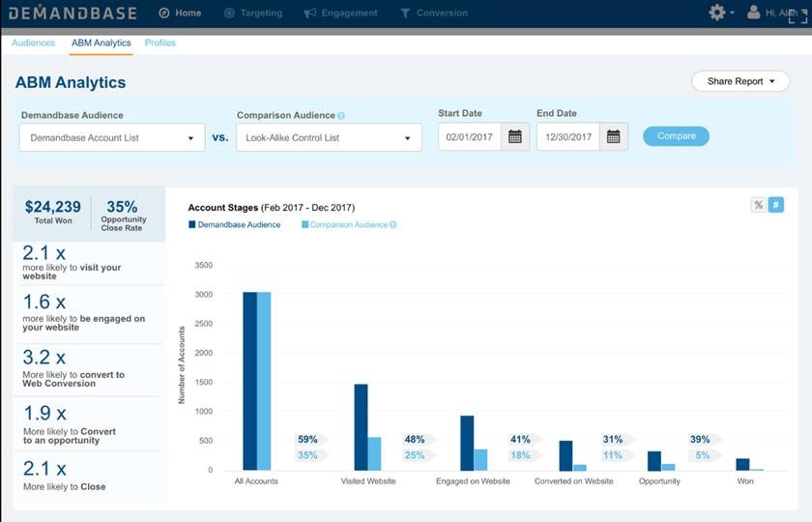Toggle Demandbase Audience legend series
The image size is (812, 522).
point(235,225)
